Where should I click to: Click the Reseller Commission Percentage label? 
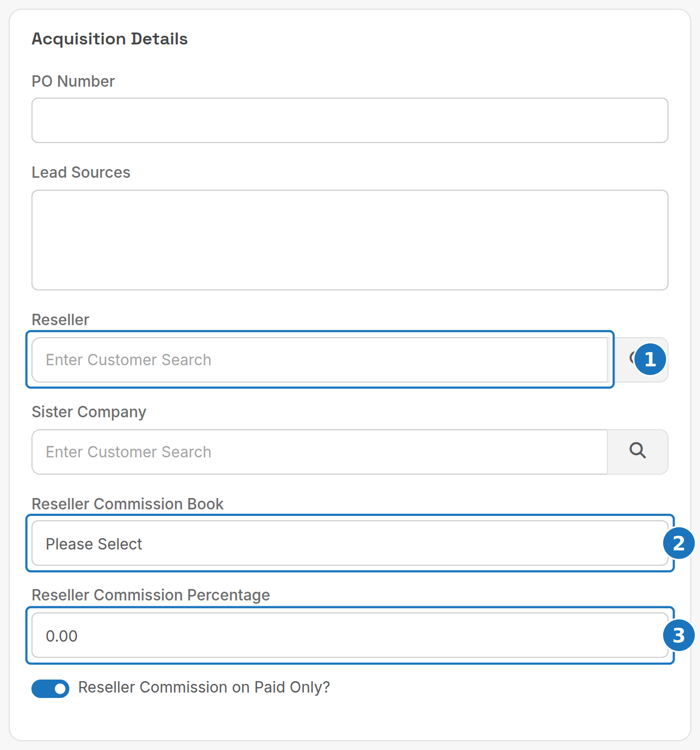(151, 595)
